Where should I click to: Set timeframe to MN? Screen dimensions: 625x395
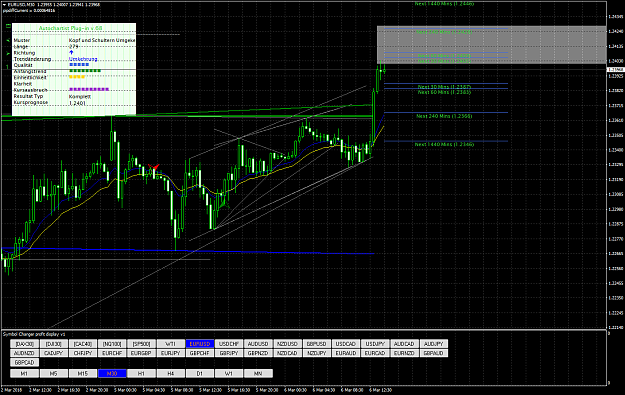(258, 373)
